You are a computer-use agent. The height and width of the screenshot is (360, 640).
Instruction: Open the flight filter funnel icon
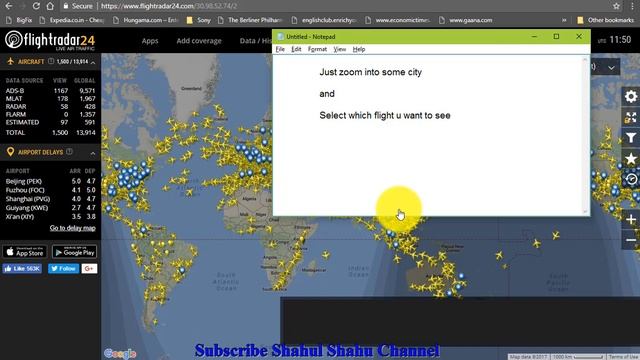[631, 138]
